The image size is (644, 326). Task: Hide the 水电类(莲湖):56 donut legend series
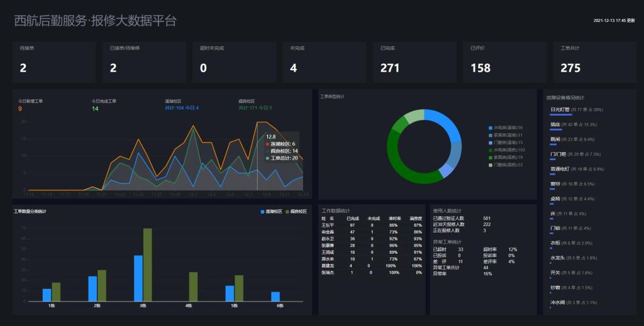508,127
